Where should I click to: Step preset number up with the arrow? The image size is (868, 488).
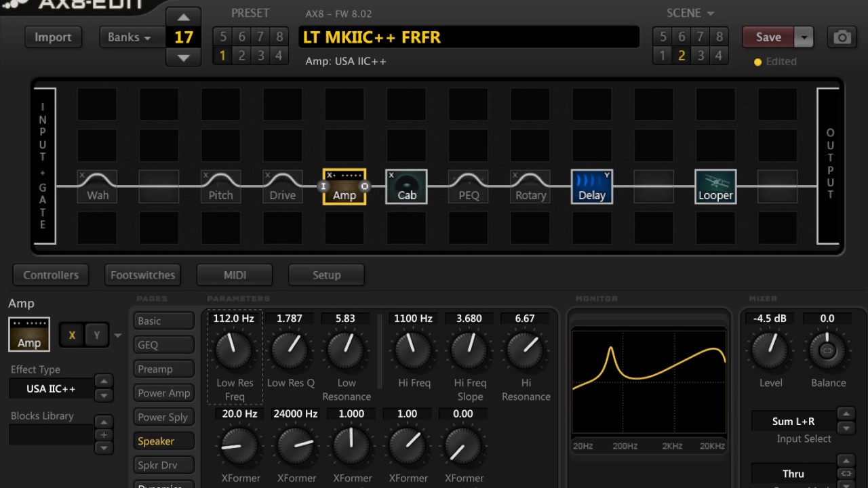[183, 18]
